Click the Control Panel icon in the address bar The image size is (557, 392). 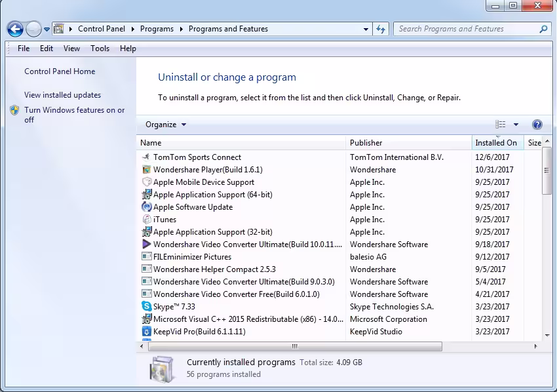click(x=58, y=29)
